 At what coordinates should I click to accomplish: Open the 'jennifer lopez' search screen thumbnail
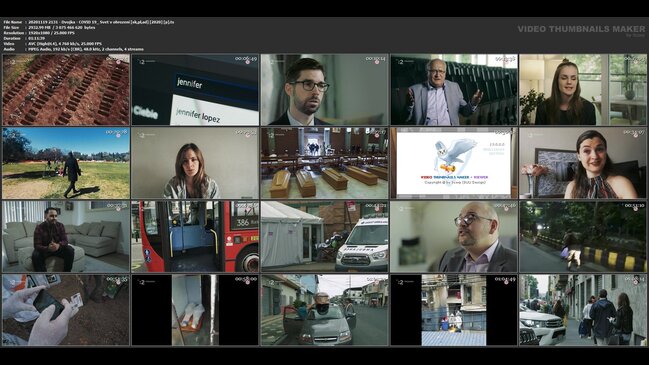click(x=195, y=90)
